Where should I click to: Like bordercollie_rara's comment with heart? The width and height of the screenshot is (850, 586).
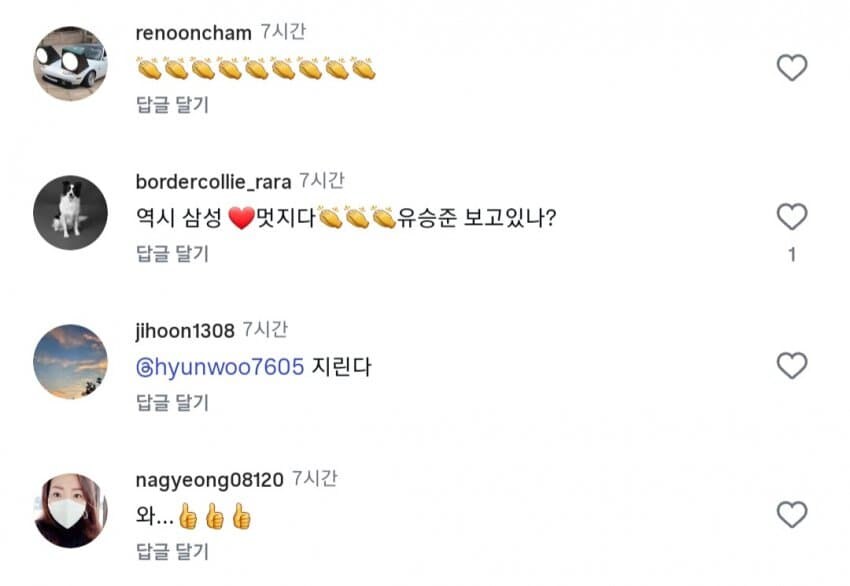(x=791, y=217)
